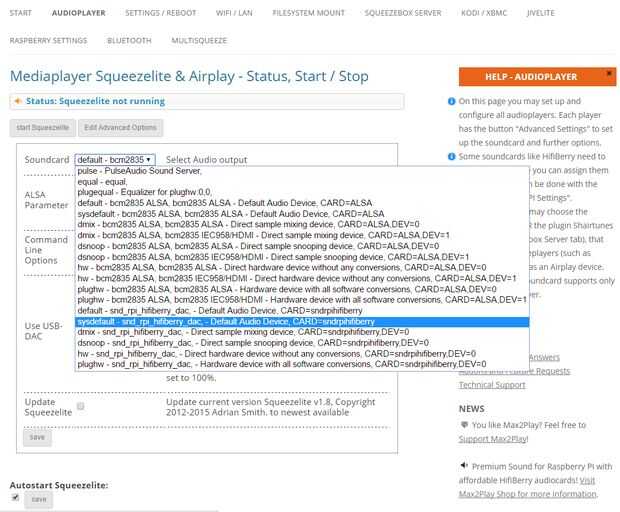Select hw bcm2835 ALSA DEV=0 option
The height and width of the screenshot is (512, 620).
pyautogui.click(x=302, y=267)
